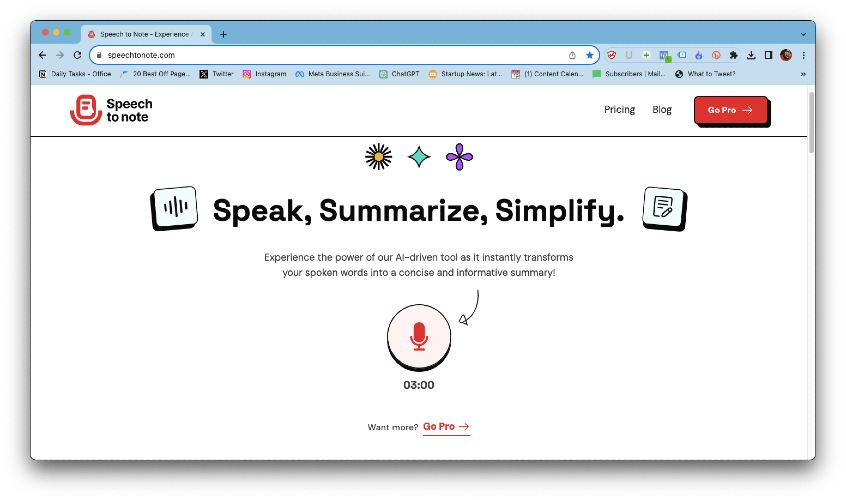Open the Instagram bookmark

click(264, 74)
